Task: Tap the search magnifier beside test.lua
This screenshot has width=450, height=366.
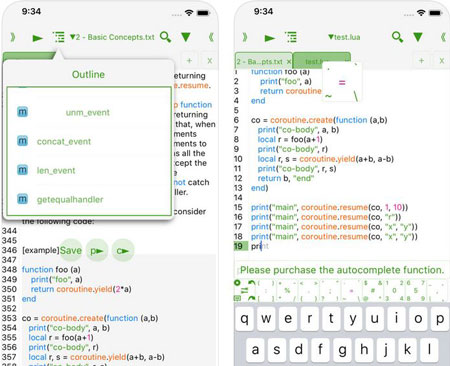Action: pyautogui.click(x=397, y=37)
